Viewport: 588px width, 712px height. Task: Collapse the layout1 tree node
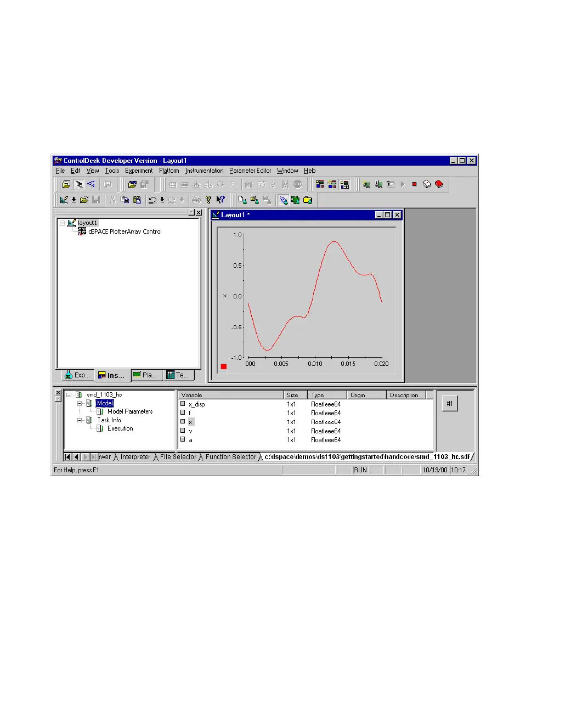click(x=63, y=223)
